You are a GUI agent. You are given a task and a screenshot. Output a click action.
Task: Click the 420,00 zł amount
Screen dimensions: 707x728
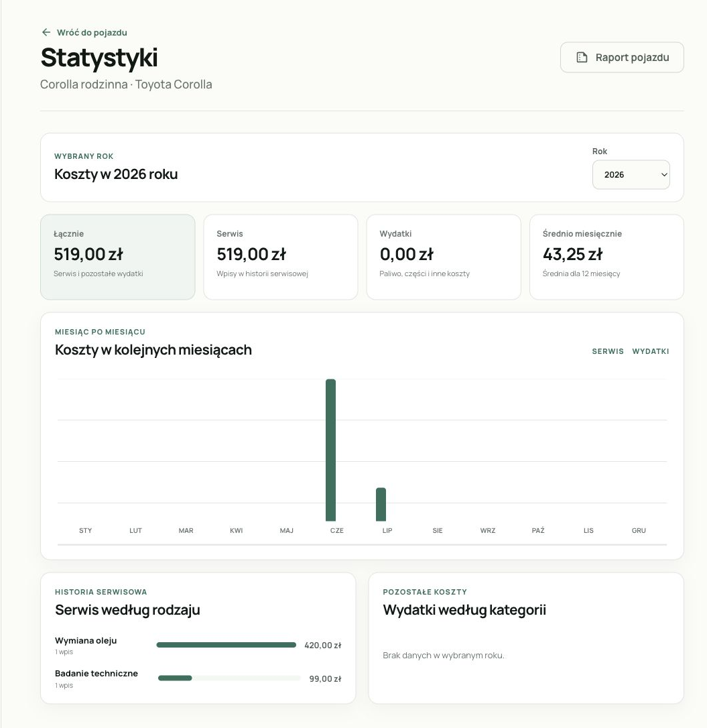322,646
